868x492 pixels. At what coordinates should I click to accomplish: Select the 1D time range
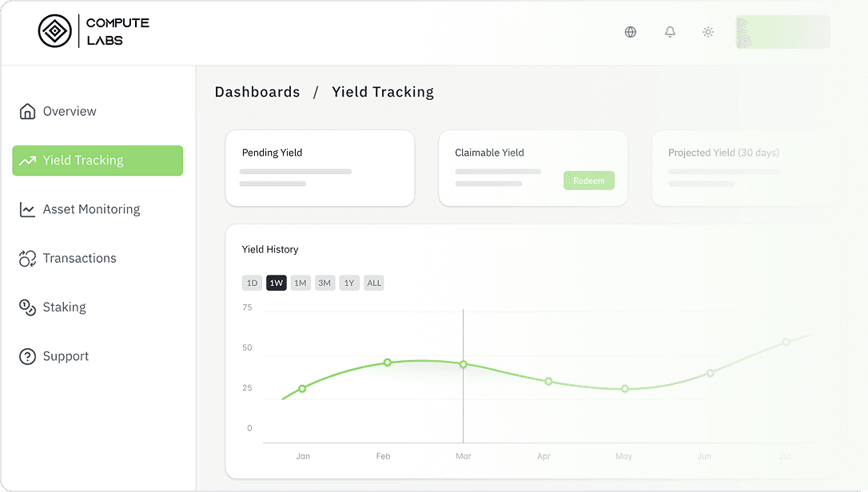252,283
